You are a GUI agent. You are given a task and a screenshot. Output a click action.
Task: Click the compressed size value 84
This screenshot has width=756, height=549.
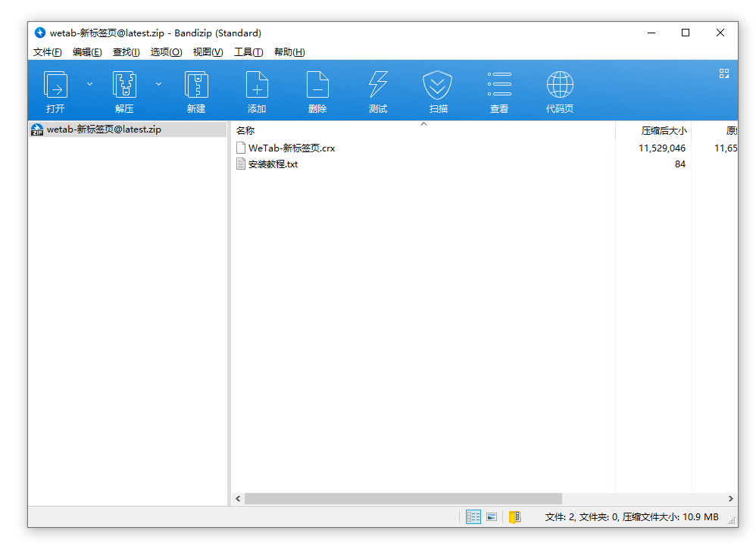[x=679, y=164]
